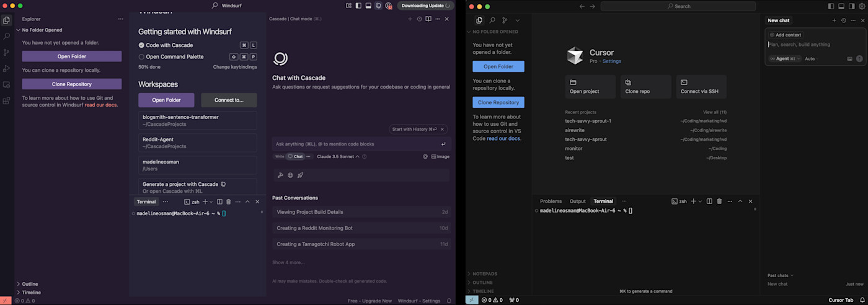Screen dimensions: 868x305
Task: Click Connect to... under Workspaces
Action: click(229, 100)
